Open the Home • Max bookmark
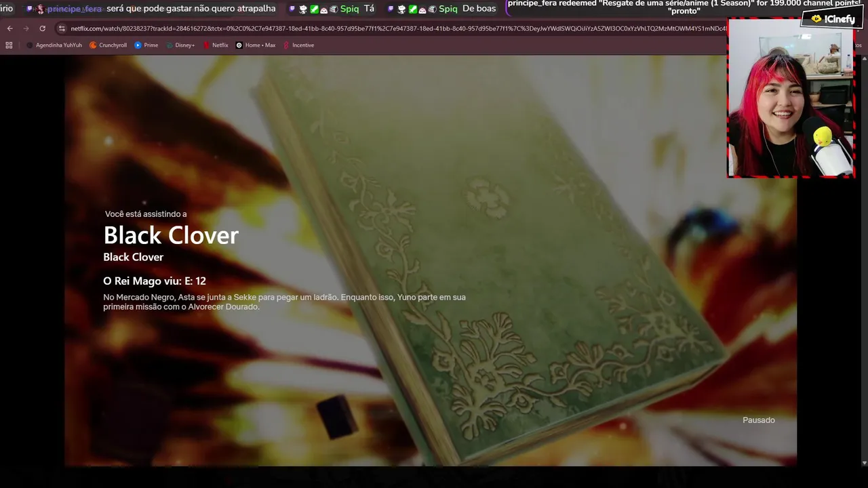The height and width of the screenshot is (488, 868). click(x=255, y=45)
